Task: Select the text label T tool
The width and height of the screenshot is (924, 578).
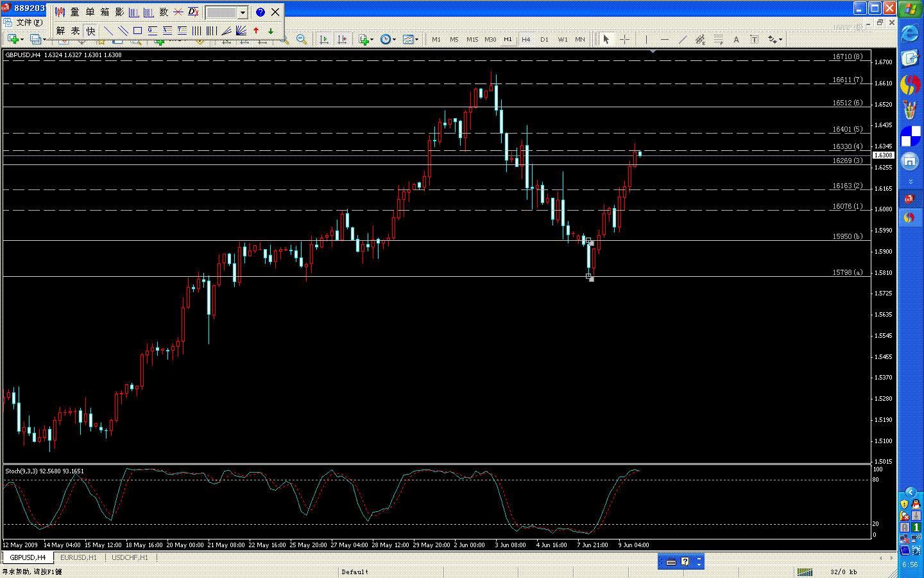Action: pos(754,39)
